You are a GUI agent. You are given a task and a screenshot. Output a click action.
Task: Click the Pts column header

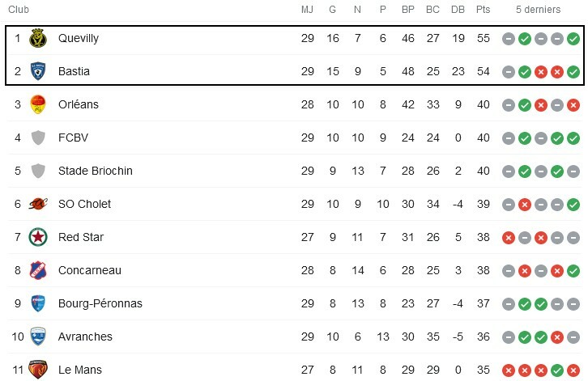(x=484, y=10)
